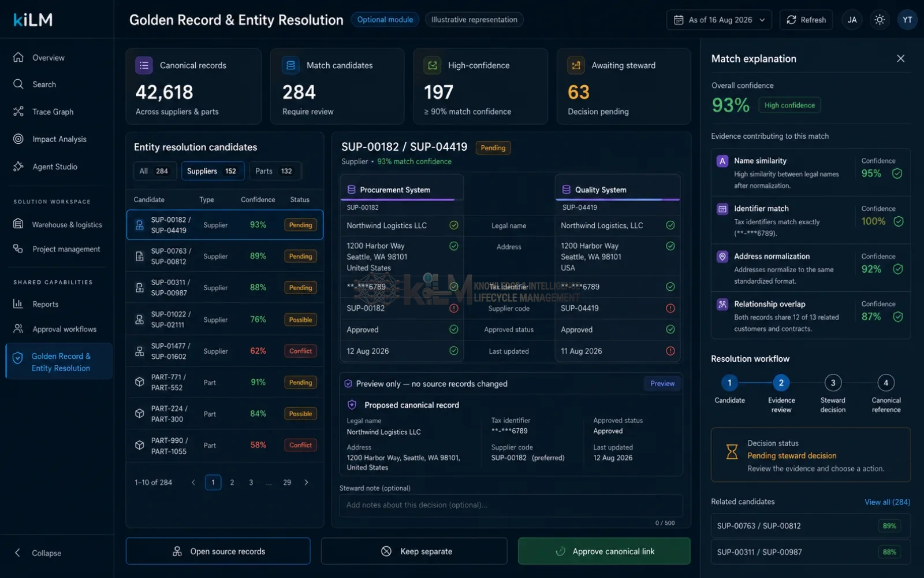Launch Agent Studio from the sidebar

pos(54,166)
